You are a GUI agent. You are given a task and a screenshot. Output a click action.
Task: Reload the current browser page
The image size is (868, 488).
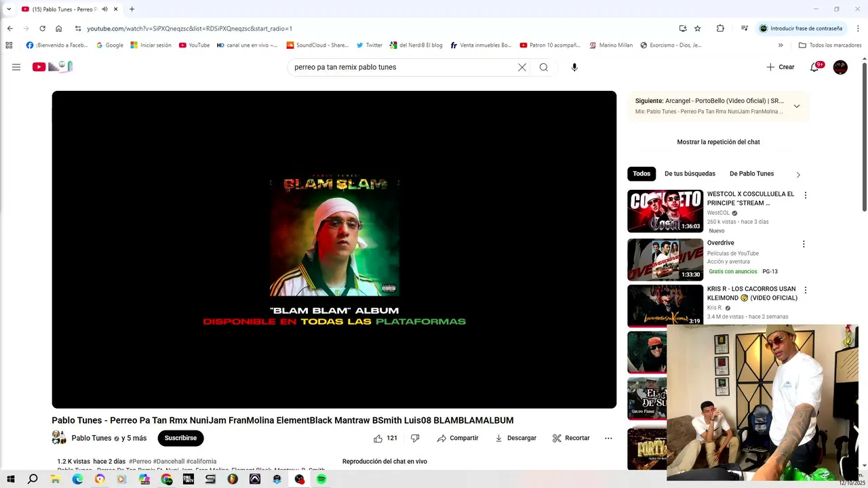[42, 28]
